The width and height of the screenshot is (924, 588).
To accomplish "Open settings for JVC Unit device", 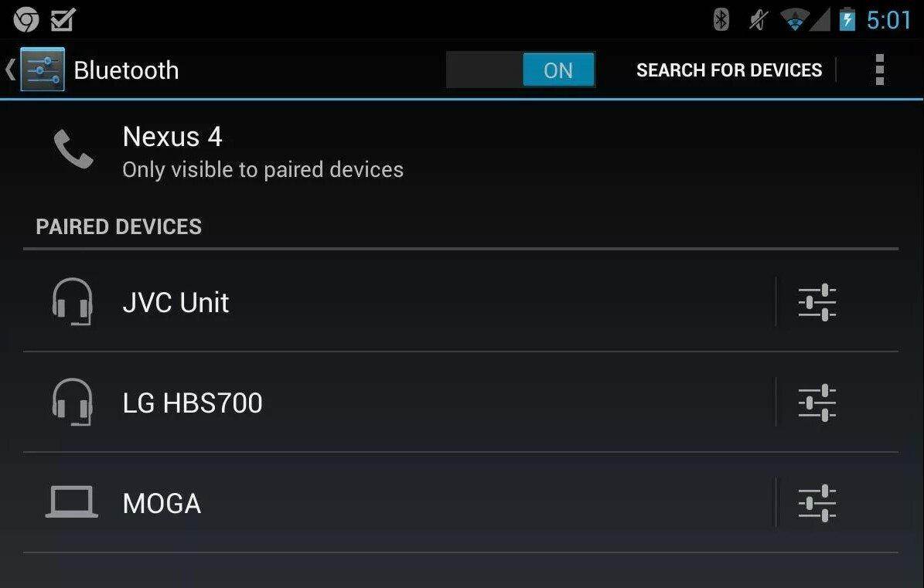I will pos(817,302).
